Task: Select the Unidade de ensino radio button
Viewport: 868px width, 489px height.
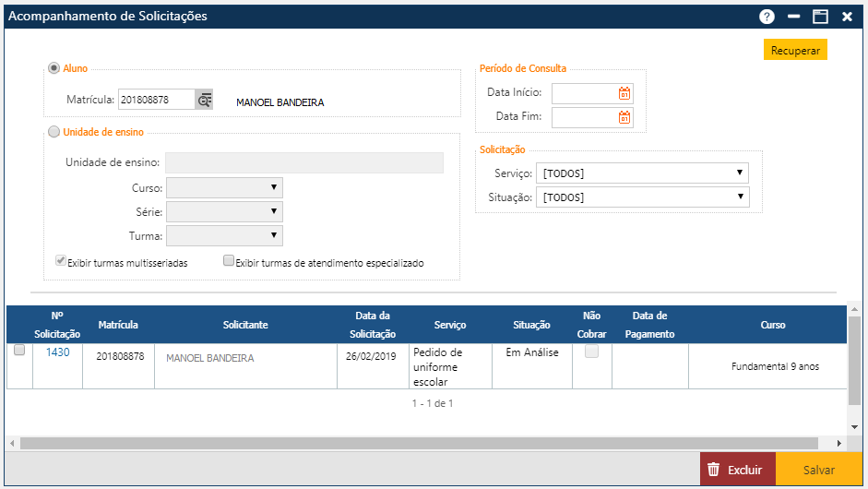Action: (x=54, y=132)
